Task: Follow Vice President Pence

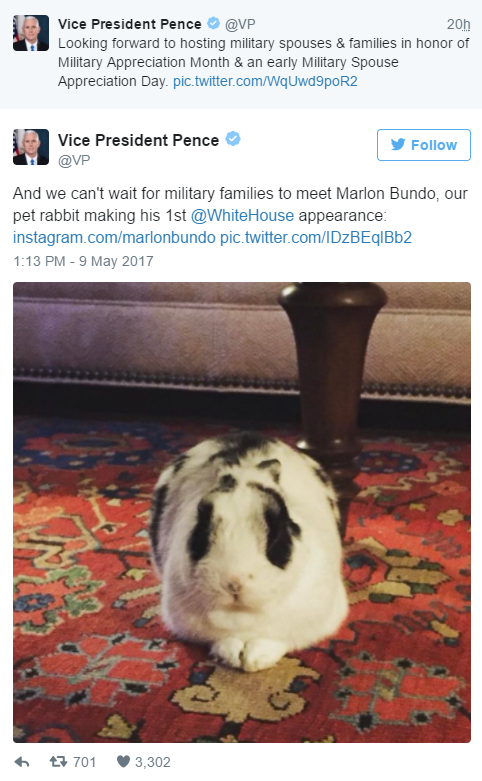Action: pos(424,145)
